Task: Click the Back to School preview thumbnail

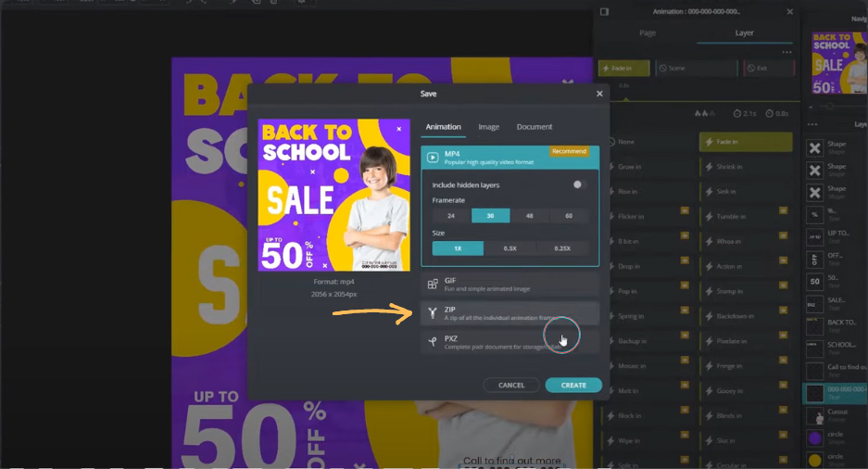Action: point(333,195)
